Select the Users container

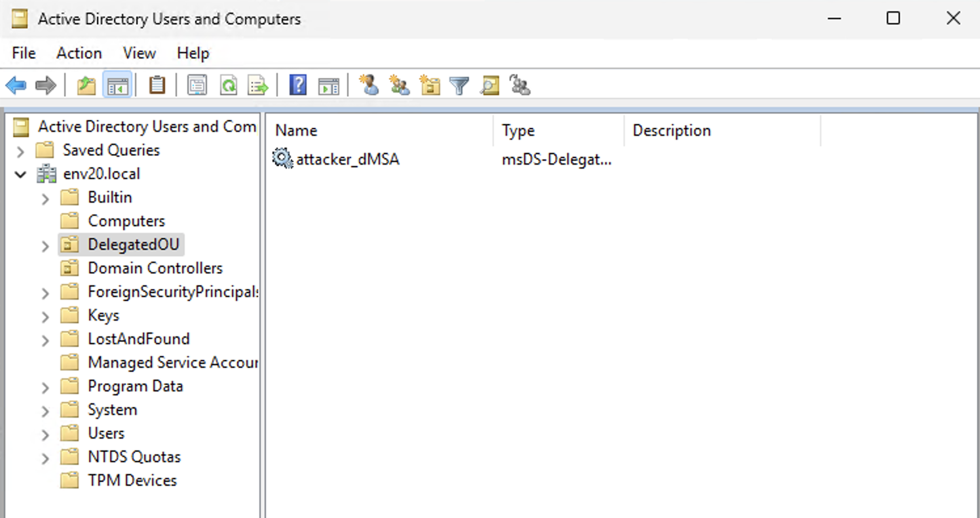click(106, 433)
